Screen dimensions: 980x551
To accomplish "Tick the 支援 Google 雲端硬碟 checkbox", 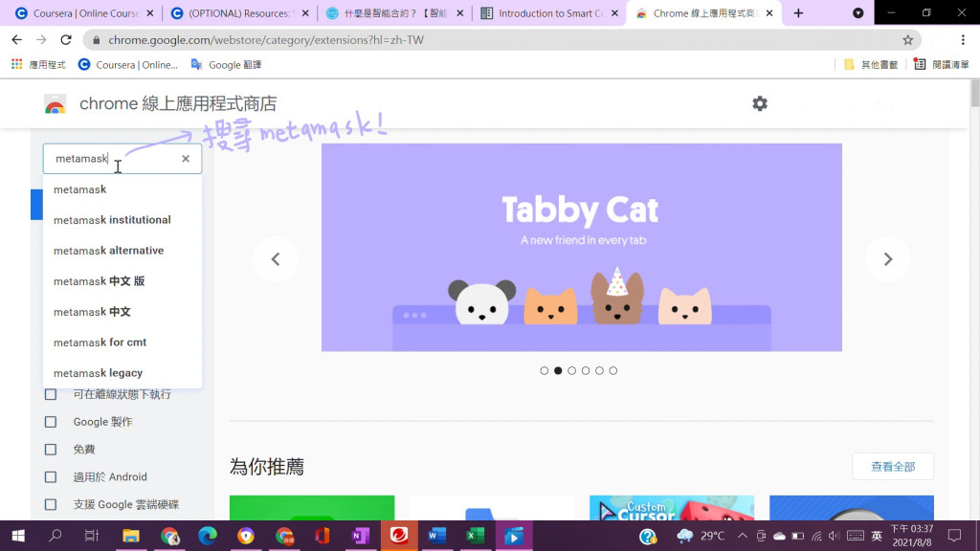I will coord(51,505).
